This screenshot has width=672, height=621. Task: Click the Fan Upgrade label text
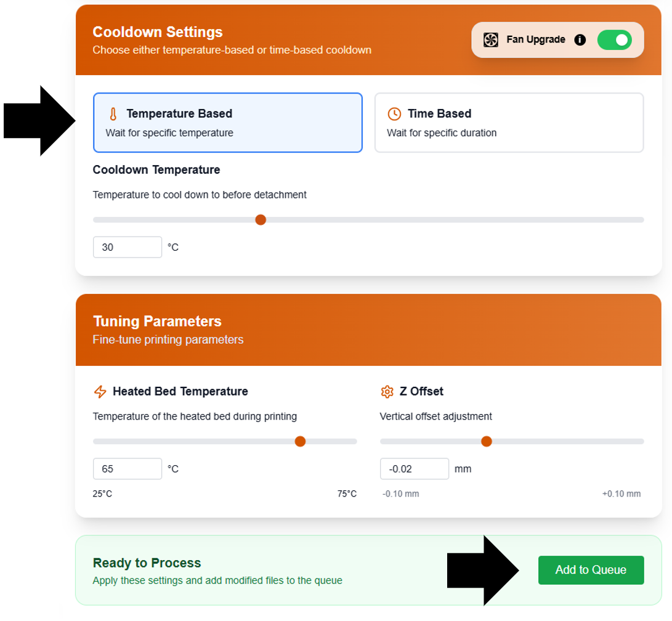point(535,39)
